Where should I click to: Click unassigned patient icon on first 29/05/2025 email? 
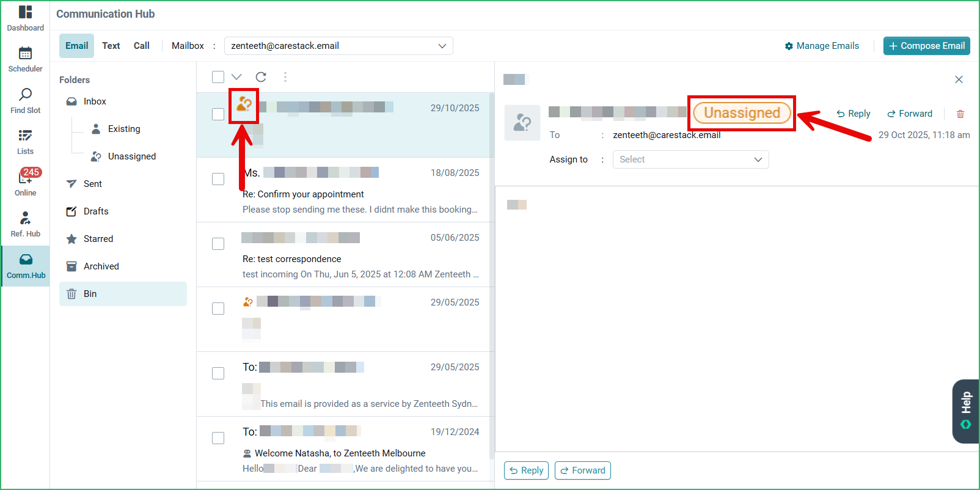(x=248, y=302)
